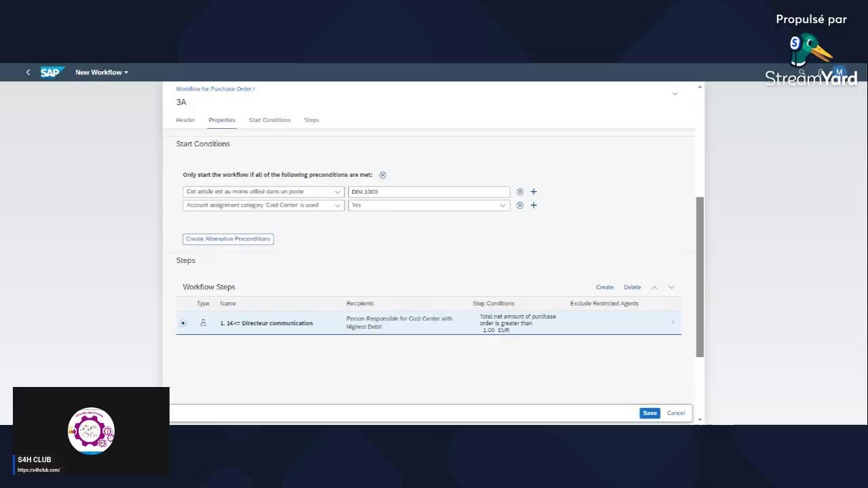Click the S4H CLUB logo thumbnail
868x488 pixels.
[x=91, y=431]
